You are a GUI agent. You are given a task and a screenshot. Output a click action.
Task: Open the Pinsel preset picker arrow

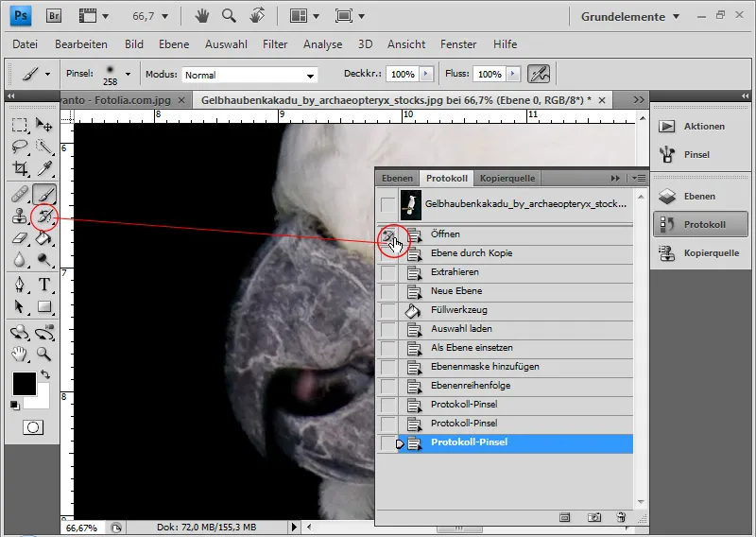pos(128,74)
